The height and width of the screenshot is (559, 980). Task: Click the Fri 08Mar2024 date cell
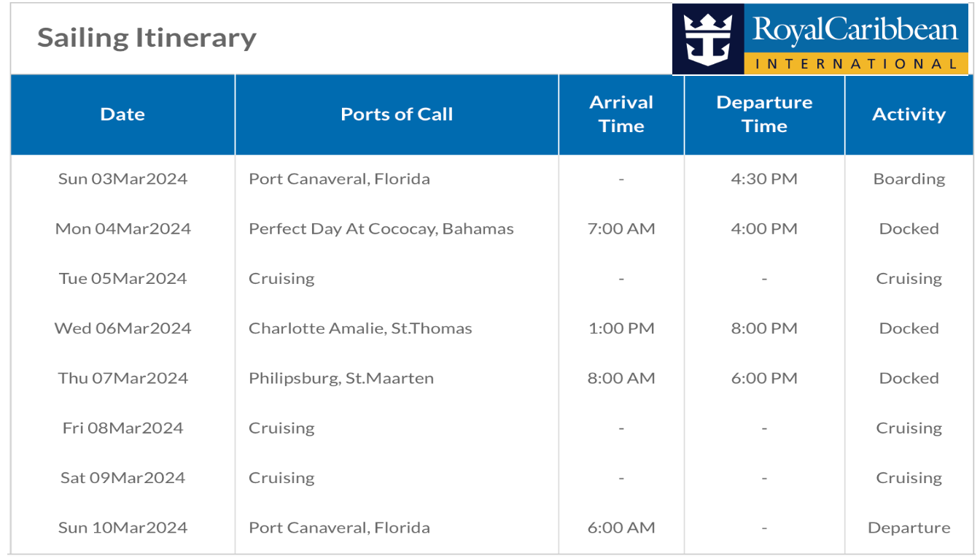click(x=122, y=428)
